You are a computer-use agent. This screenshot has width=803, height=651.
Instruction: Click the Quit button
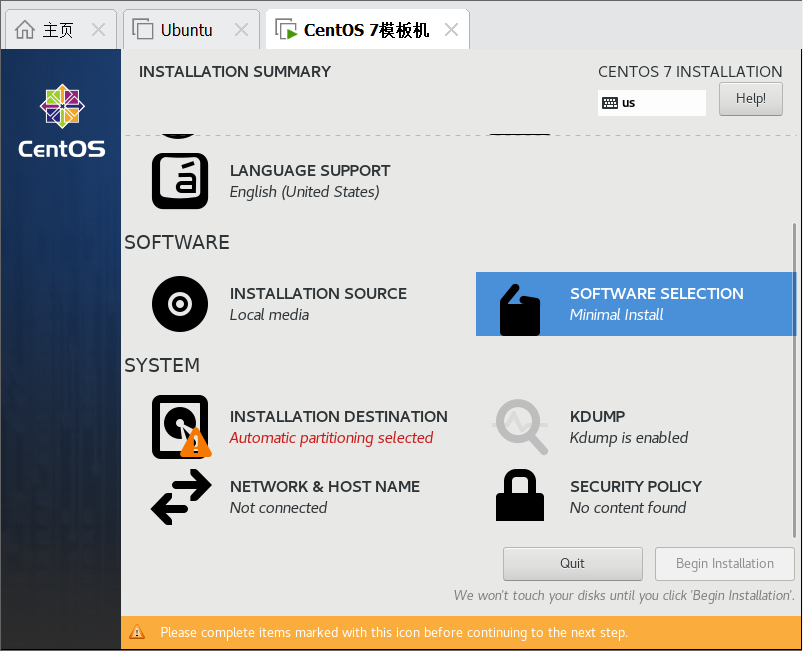573,563
